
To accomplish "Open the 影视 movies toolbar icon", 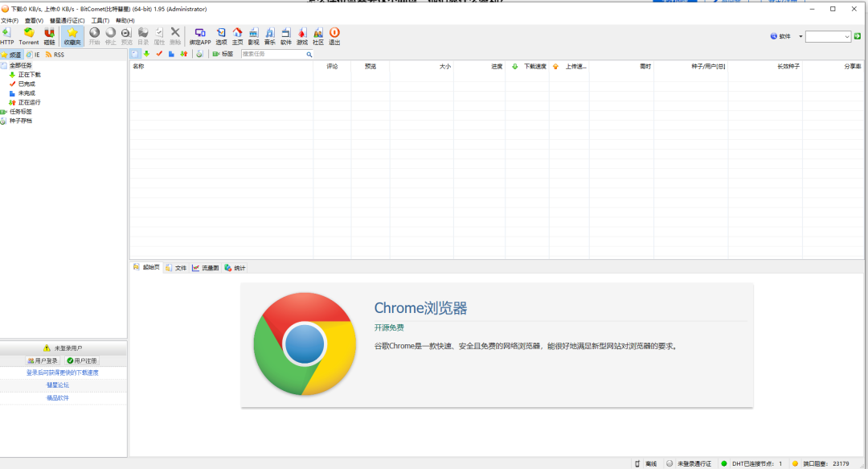I will [x=253, y=36].
